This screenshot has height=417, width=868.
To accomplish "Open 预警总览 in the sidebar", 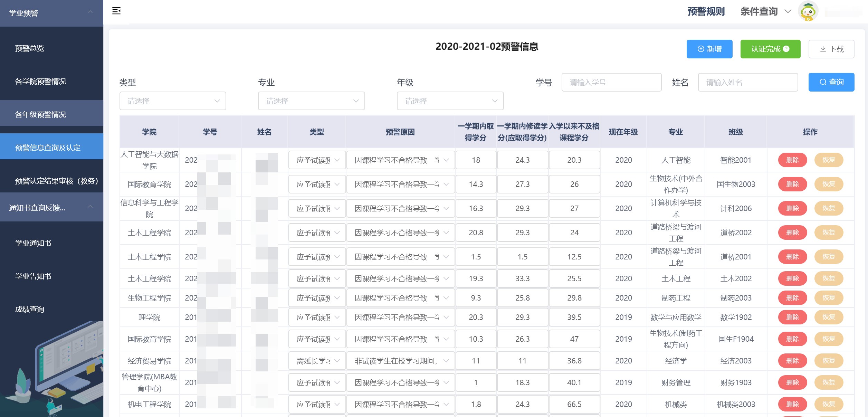I will tap(30, 48).
